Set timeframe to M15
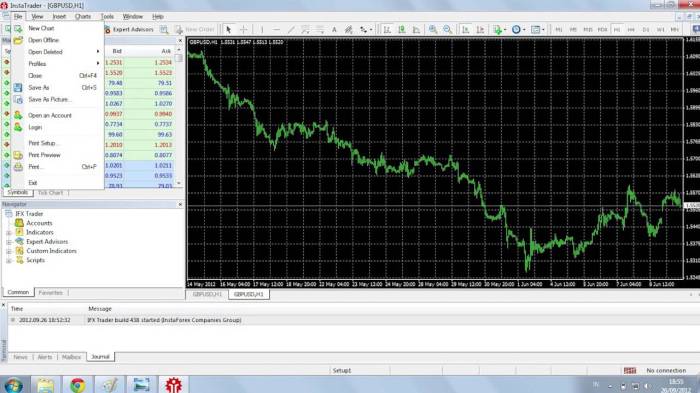 pos(588,29)
